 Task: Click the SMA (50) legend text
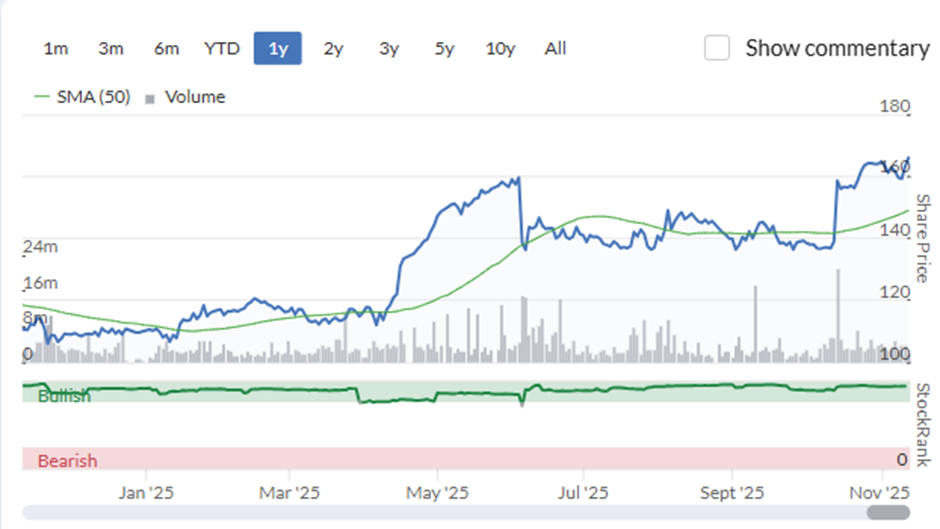94,97
